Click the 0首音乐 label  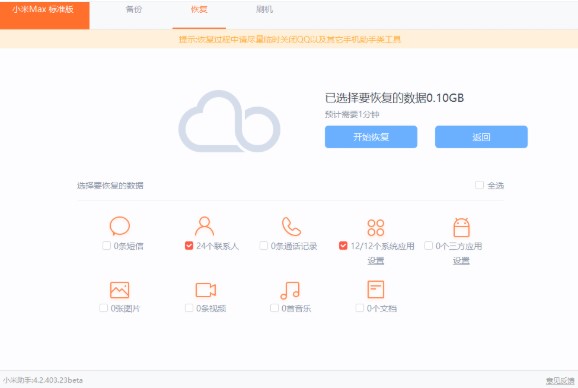coord(296,308)
